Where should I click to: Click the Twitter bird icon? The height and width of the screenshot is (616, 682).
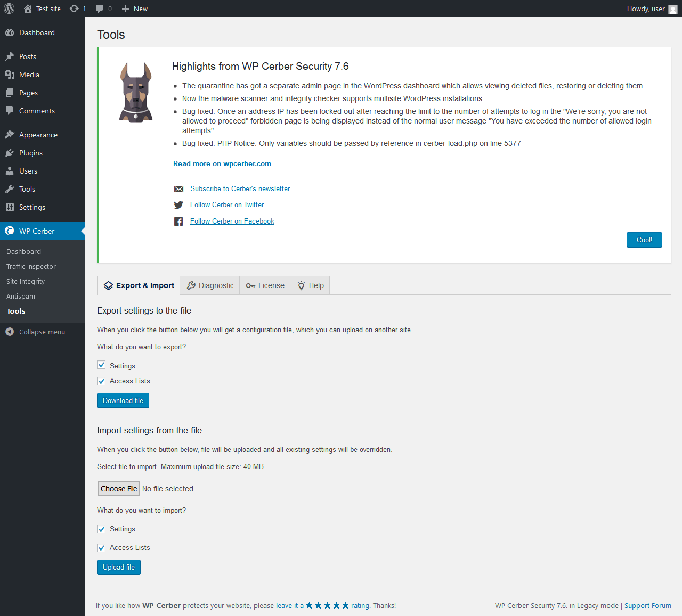[178, 205]
